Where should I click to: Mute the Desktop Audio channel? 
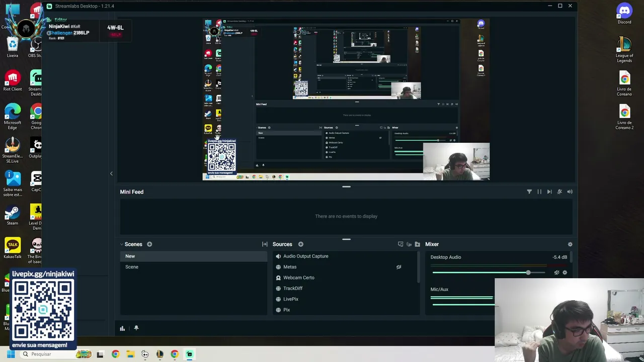556,273
